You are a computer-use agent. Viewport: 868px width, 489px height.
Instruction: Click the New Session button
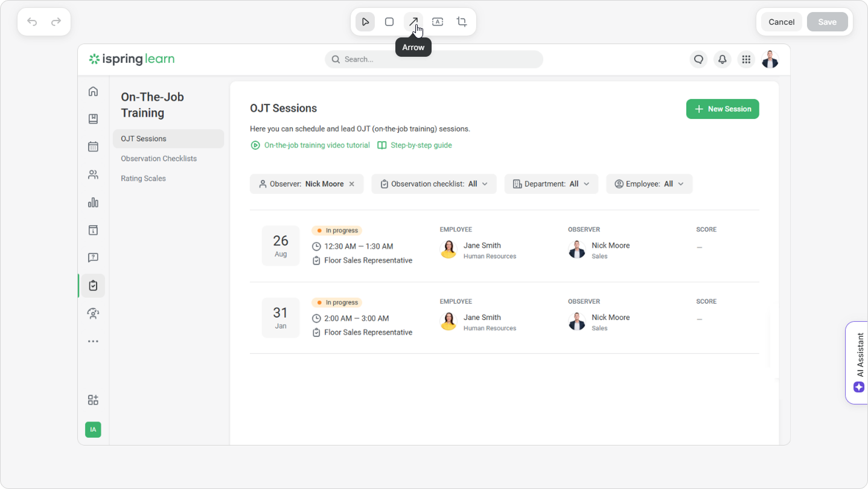pos(722,109)
